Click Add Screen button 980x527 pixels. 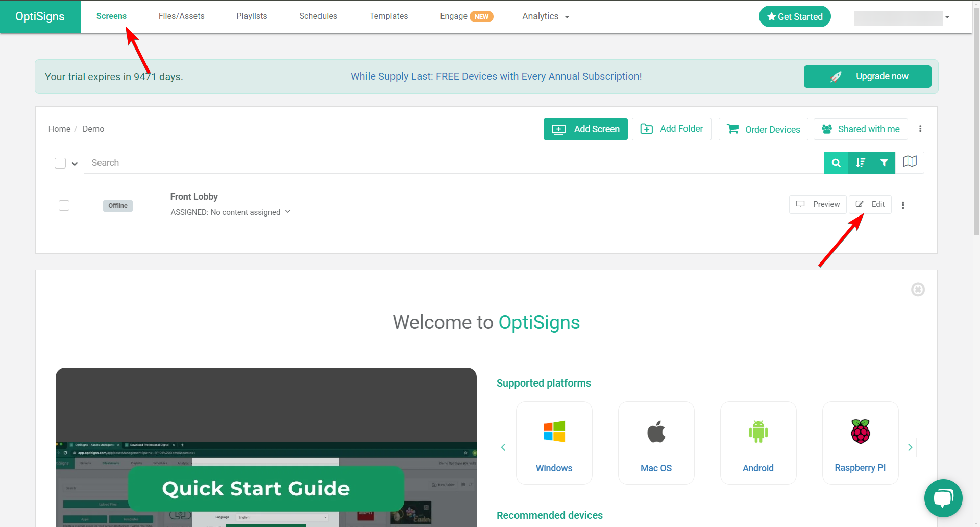tap(585, 129)
